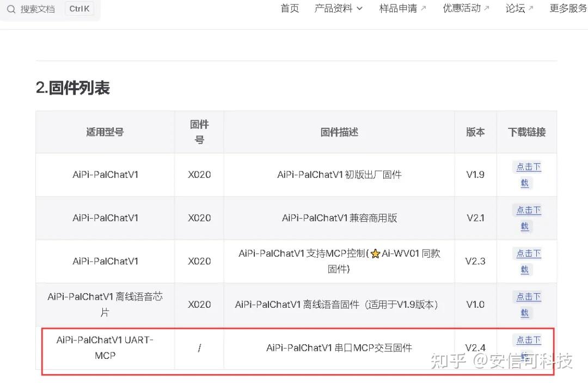Click the V1.0 version cell

coord(475,305)
